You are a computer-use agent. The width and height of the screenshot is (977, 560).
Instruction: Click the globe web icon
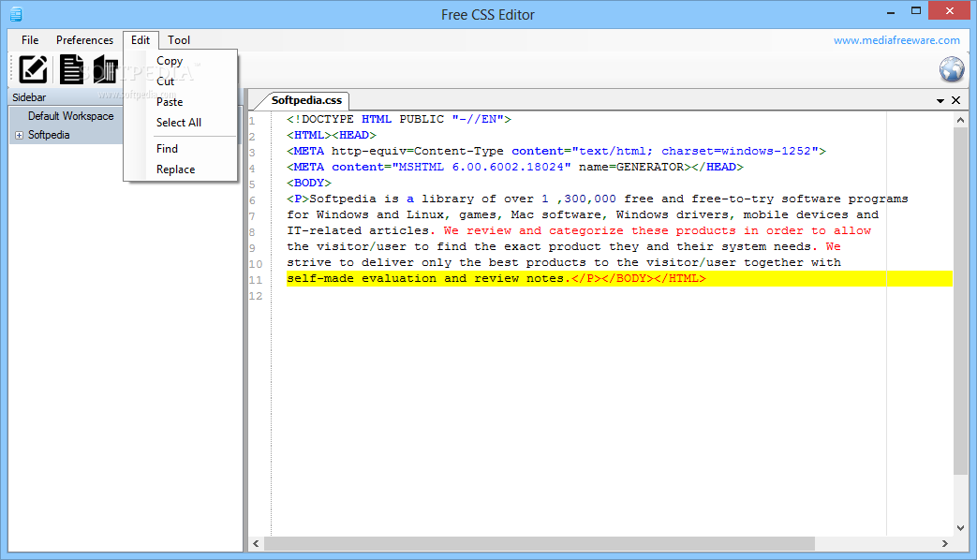[x=952, y=69]
